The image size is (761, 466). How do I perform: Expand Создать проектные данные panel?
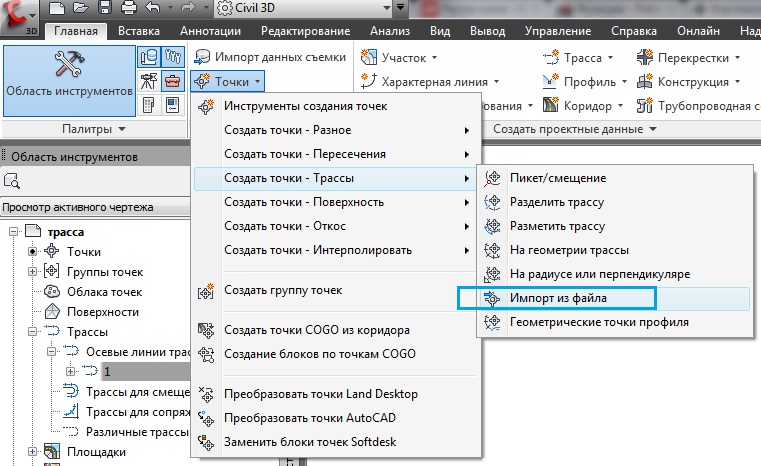coord(575,129)
